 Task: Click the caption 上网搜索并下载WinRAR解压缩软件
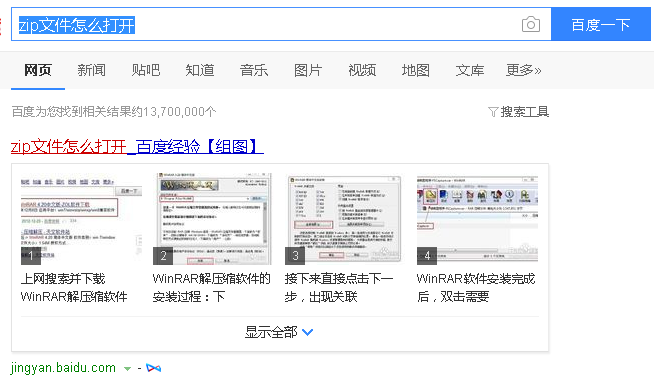[x=74, y=287]
